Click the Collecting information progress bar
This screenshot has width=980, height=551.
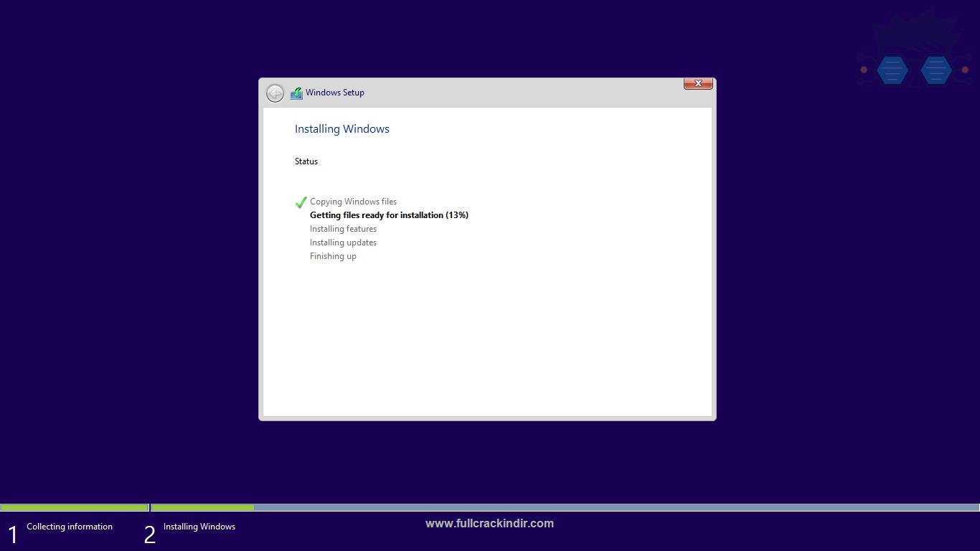75,507
